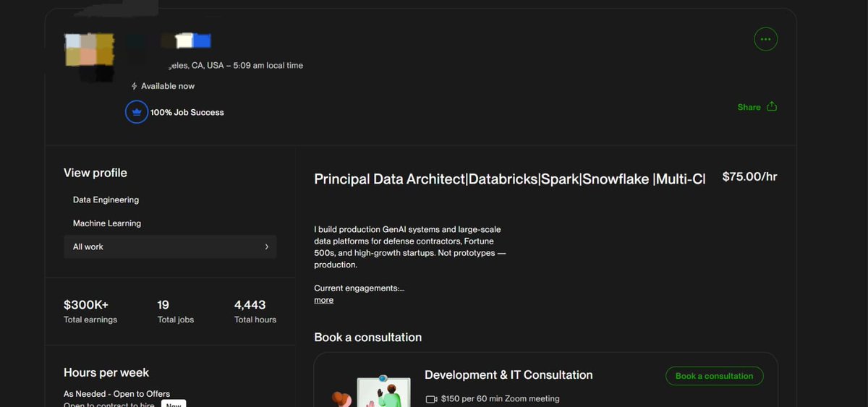
Task: Click the 100% Job Success label
Action: click(x=187, y=113)
